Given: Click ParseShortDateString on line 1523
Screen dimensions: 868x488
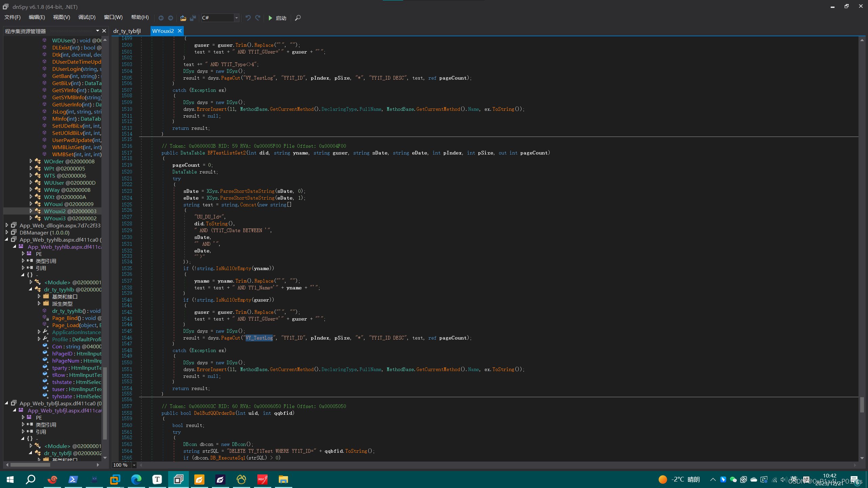Looking at the screenshot, I should [x=247, y=191].
